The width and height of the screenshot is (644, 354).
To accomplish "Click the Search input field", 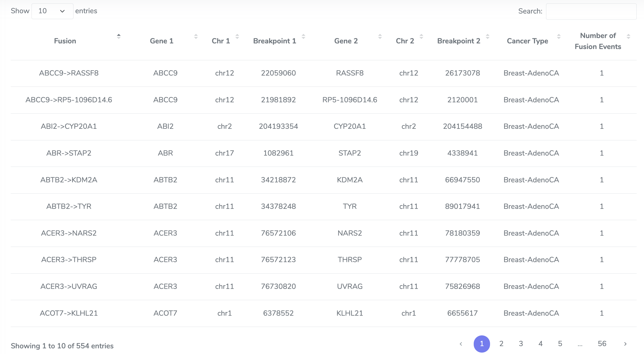I will tap(591, 12).
